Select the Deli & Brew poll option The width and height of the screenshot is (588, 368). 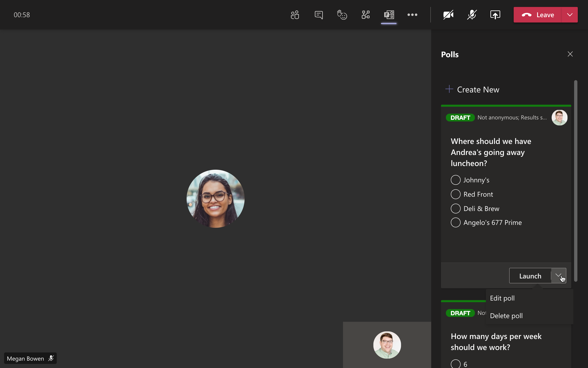pyautogui.click(x=455, y=209)
